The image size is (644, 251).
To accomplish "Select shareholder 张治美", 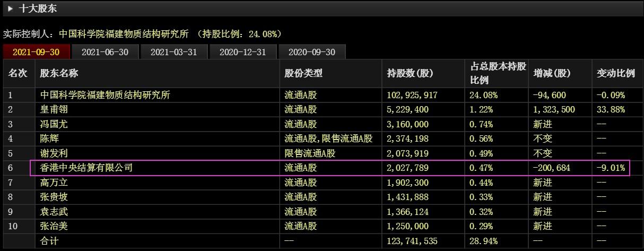I will click(55, 226).
